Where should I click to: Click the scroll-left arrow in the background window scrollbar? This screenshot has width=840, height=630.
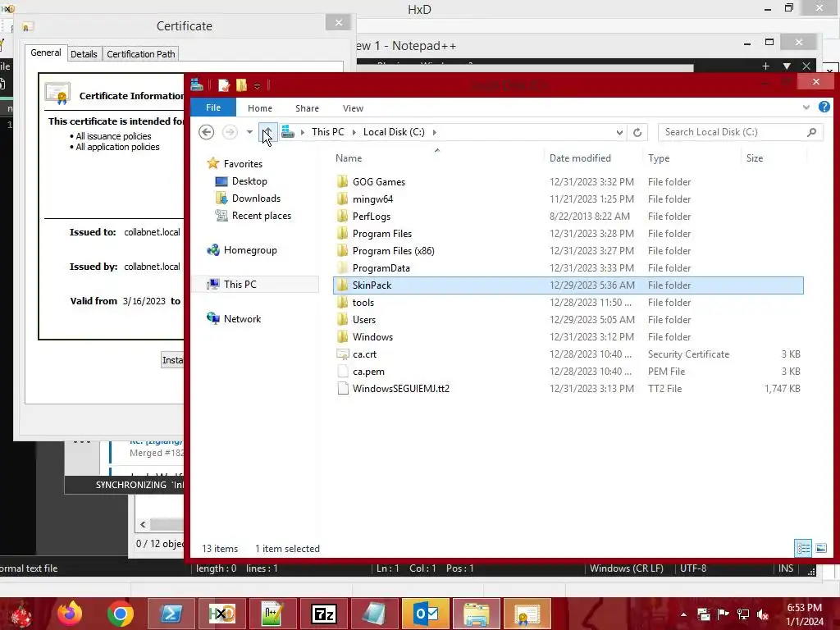(x=143, y=524)
